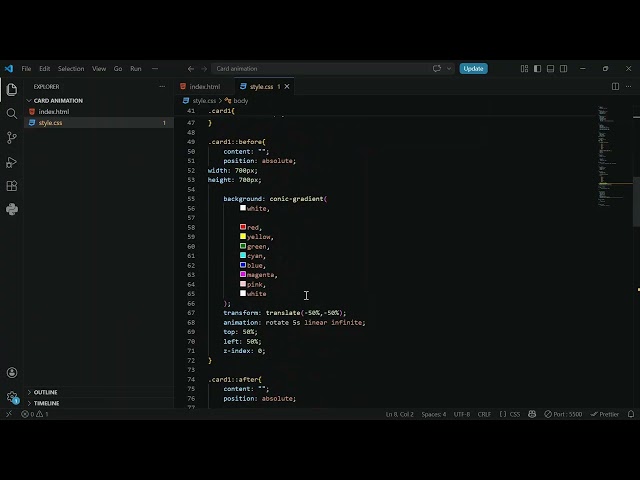Click UTF-8 encoding in status bar
The width and height of the screenshot is (640, 480).
[462, 414]
